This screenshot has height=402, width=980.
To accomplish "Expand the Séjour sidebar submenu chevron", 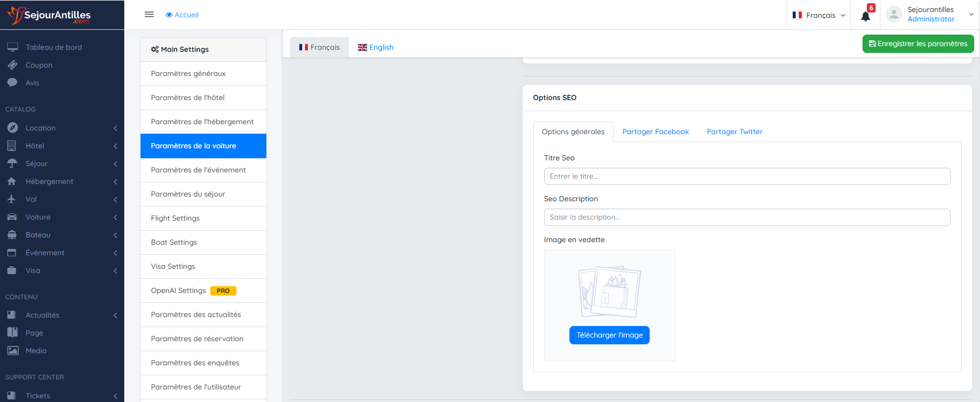I will 115,164.
